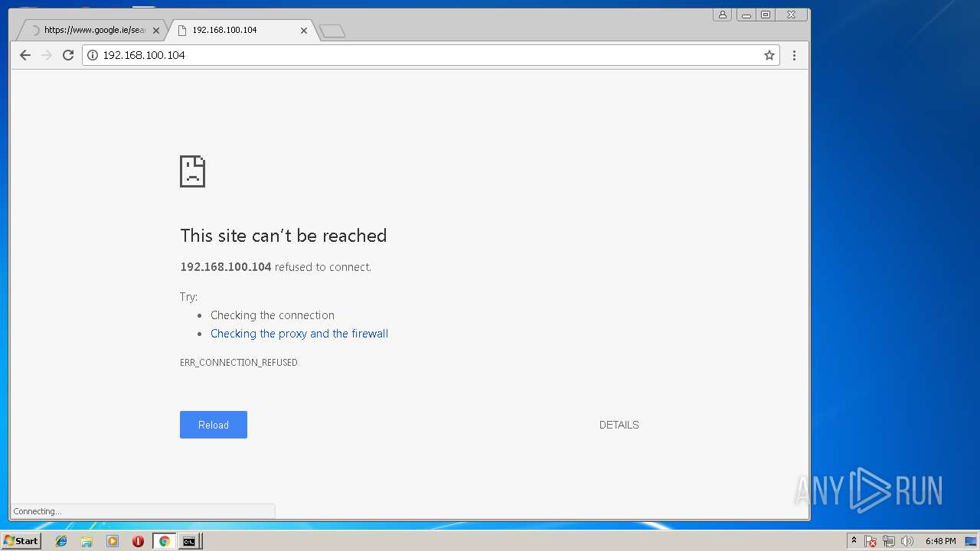Open Windows Media Player from taskbar
Viewport: 980px width, 551px height.
pyautogui.click(x=113, y=541)
